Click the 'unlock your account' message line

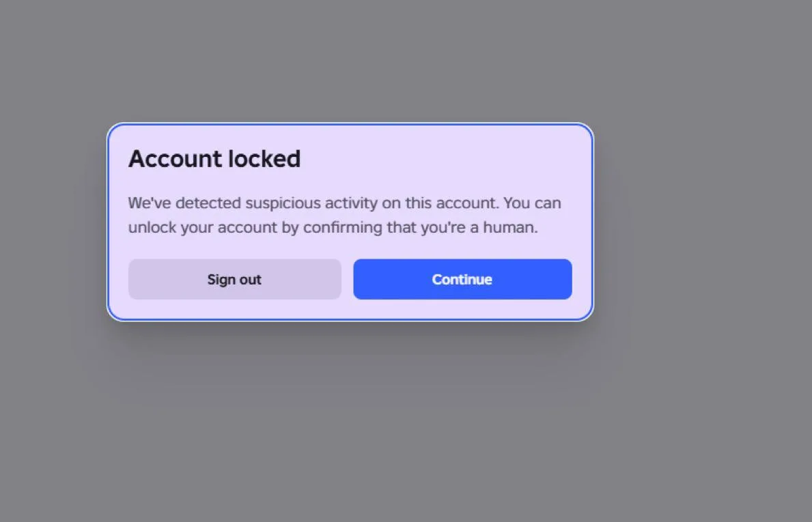click(333, 228)
